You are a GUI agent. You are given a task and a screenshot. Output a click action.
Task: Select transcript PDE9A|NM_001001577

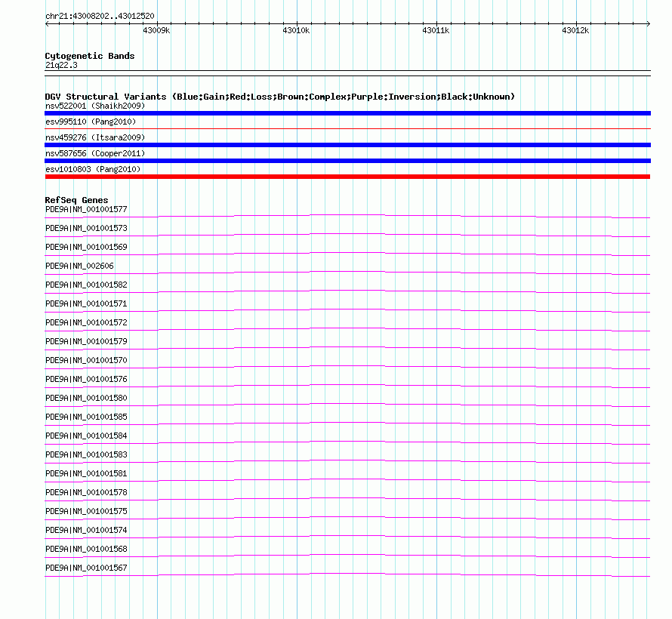click(86, 209)
